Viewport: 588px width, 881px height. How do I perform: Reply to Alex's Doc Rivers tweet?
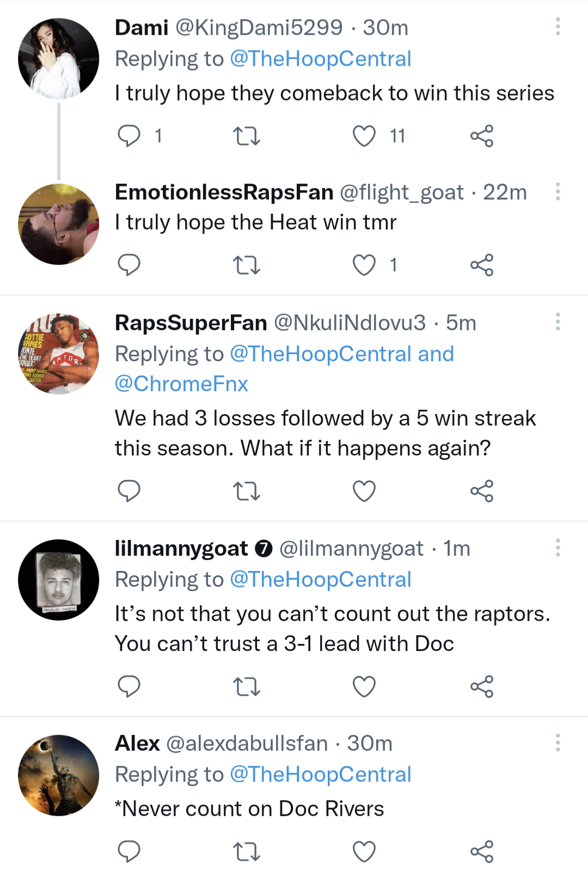coord(129,852)
